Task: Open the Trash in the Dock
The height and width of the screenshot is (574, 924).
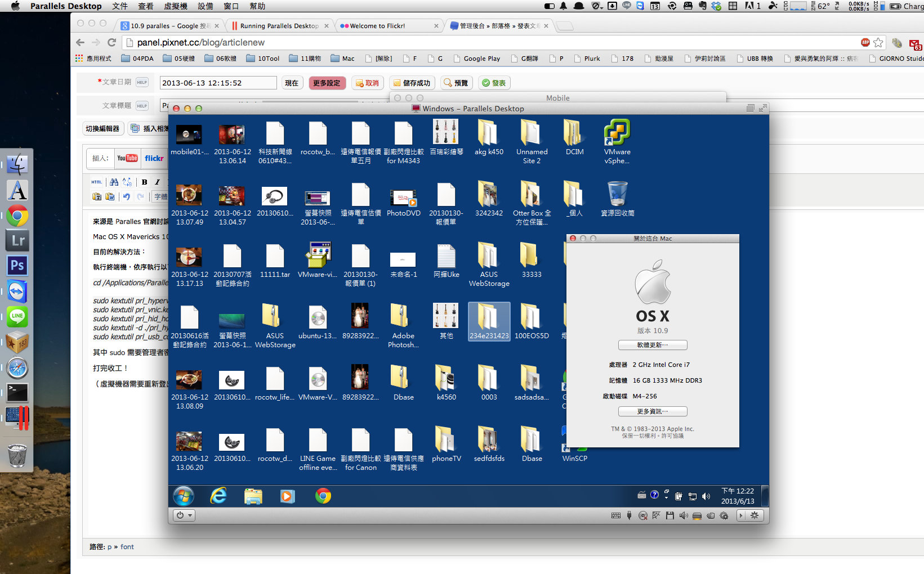Action: [x=17, y=456]
